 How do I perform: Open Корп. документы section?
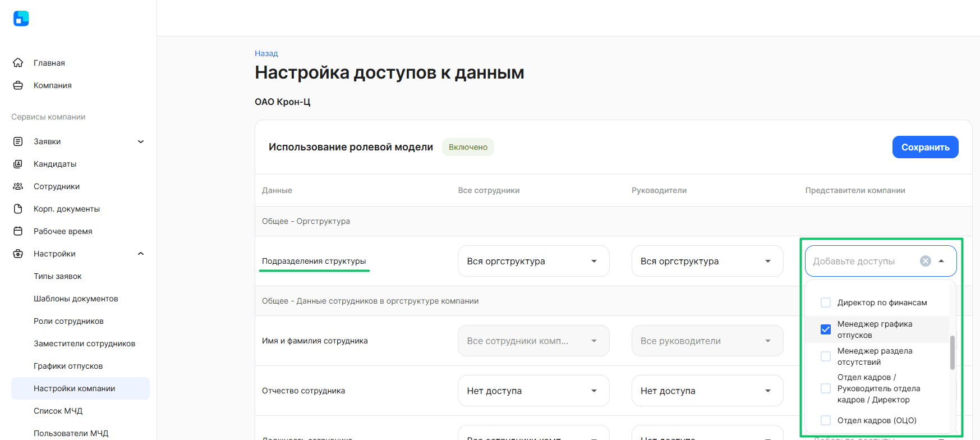tap(67, 209)
